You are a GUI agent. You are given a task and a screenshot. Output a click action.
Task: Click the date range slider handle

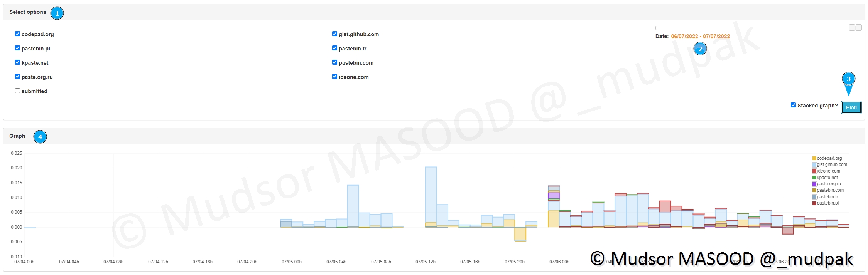pyautogui.click(x=852, y=28)
